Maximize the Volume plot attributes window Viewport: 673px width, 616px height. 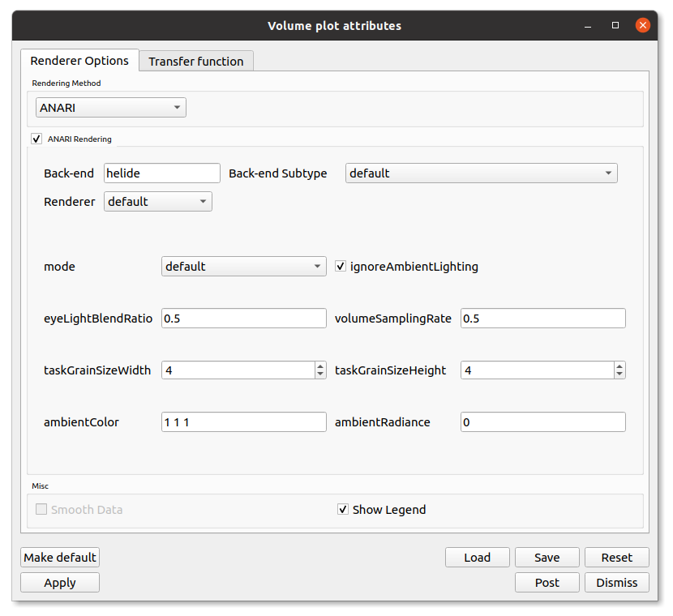615,25
